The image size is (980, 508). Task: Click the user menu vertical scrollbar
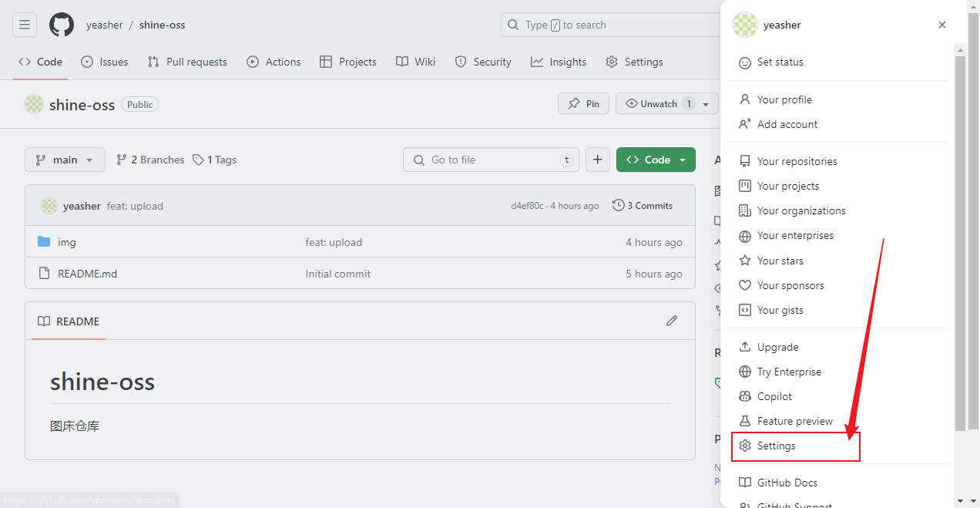pos(961,243)
